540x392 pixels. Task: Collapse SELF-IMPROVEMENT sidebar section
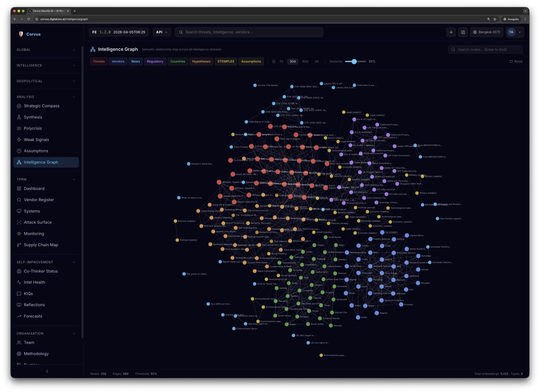click(x=46, y=262)
